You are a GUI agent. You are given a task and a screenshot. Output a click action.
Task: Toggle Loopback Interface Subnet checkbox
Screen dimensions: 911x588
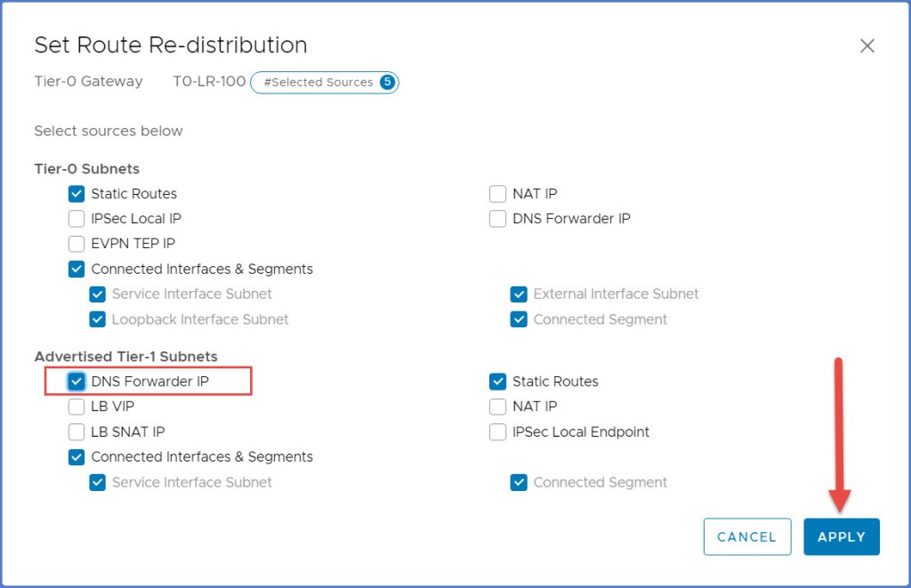click(98, 319)
